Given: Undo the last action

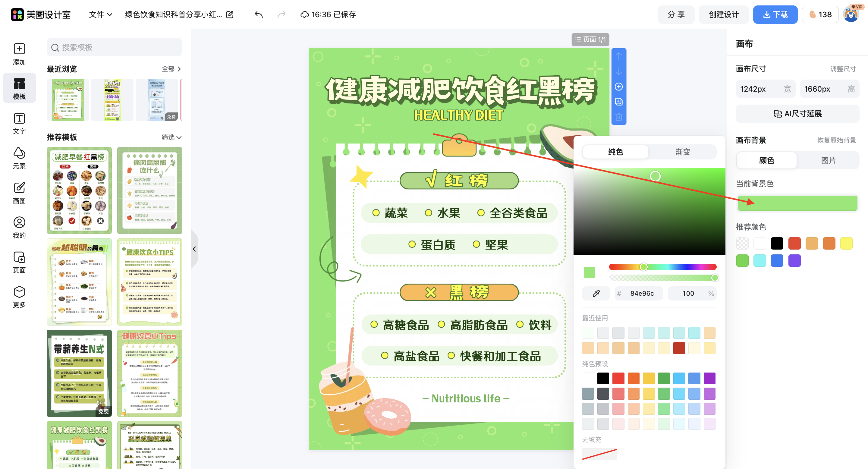Looking at the screenshot, I should point(259,14).
